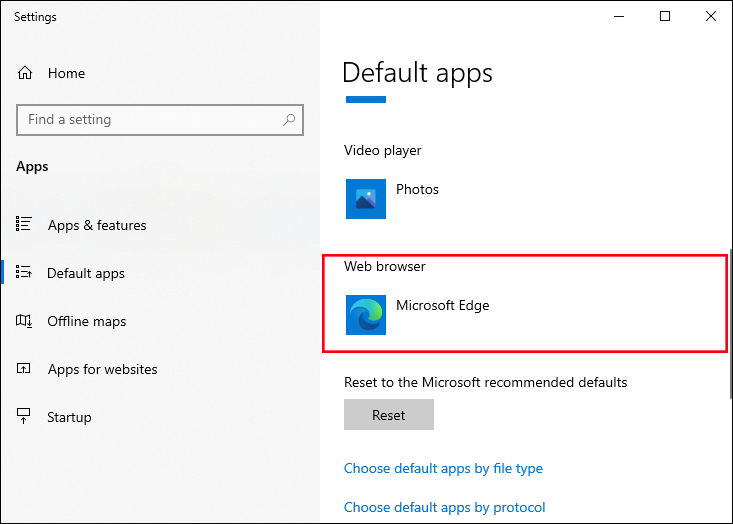Click the Apps for websites icon

(26, 369)
